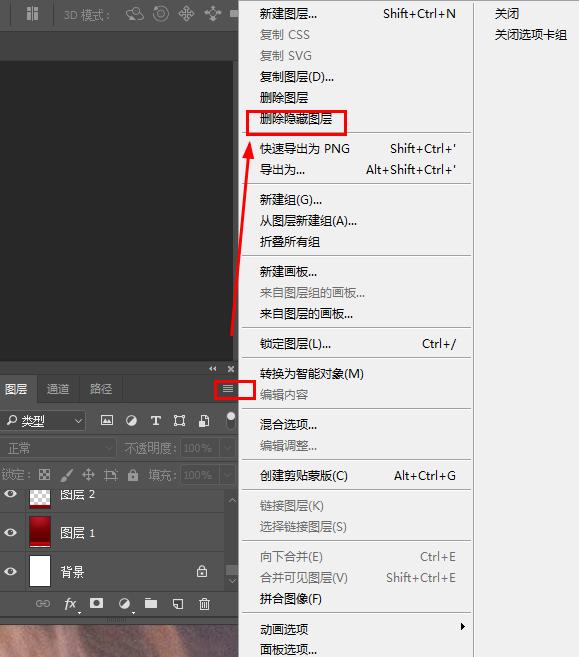Switch to the 通道 tab
Screen dimensions: 579x657
point(58,389)
